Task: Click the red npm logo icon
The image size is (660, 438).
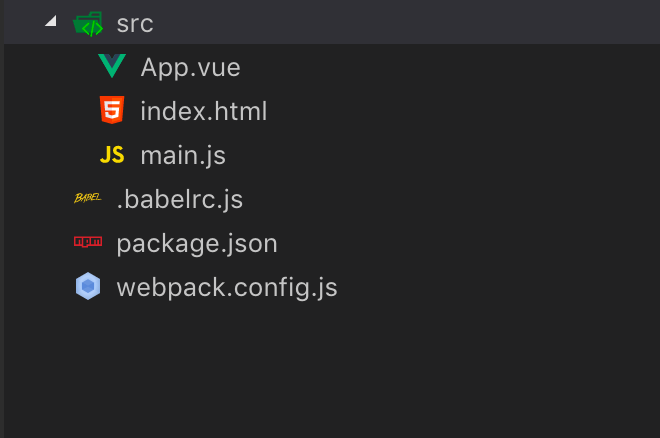Action: (x=88, y=242)
